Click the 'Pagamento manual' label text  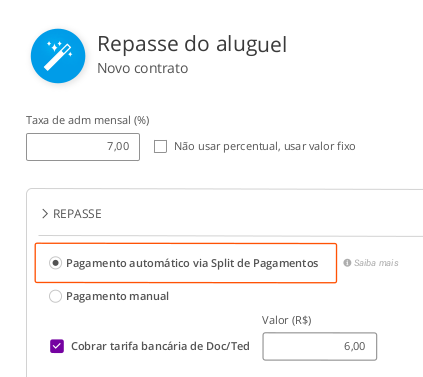(117, 296)
